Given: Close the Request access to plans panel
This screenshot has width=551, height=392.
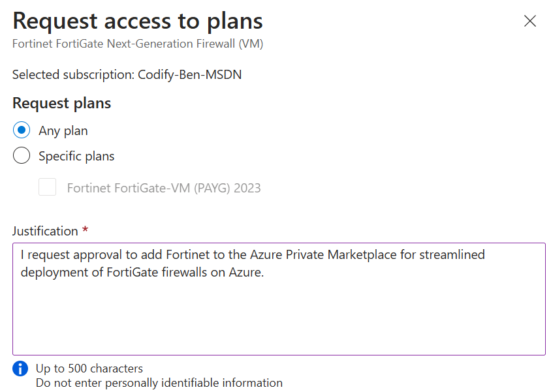Looking at the screenshot, I should tap(529, 21).
